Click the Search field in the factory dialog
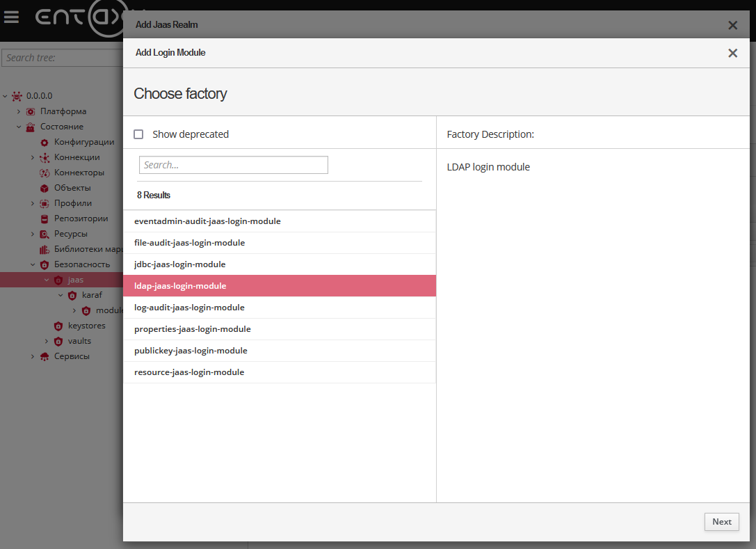 tap(233, 165)
